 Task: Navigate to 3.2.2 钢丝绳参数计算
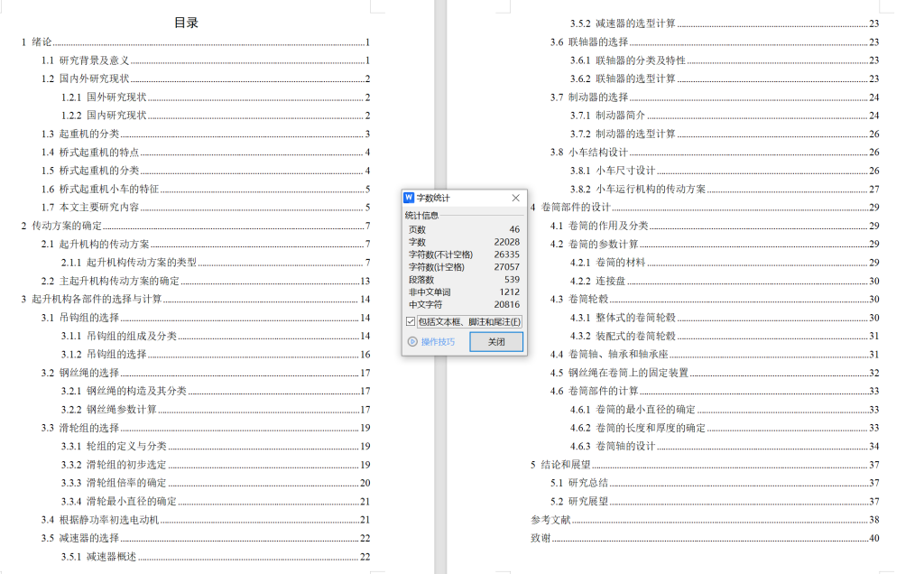tap(121, 409)
